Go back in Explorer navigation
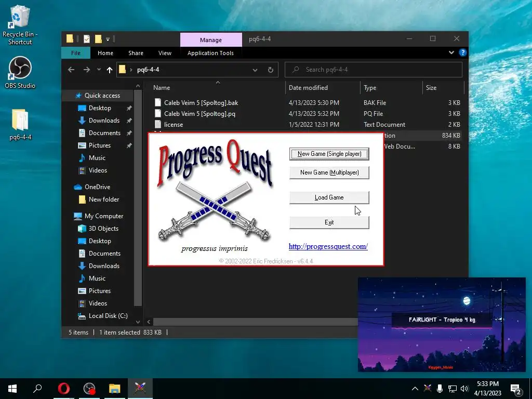 71,70
